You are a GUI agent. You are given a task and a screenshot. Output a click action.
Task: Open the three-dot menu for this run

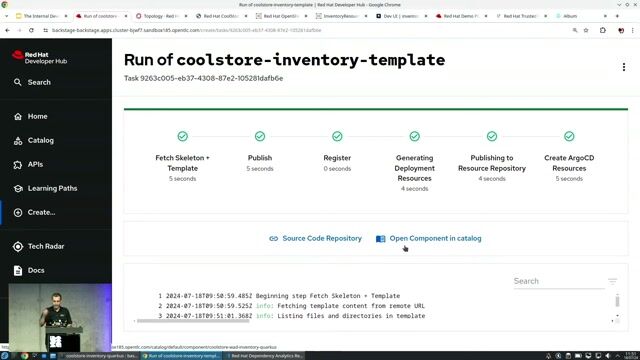point(624,67)
